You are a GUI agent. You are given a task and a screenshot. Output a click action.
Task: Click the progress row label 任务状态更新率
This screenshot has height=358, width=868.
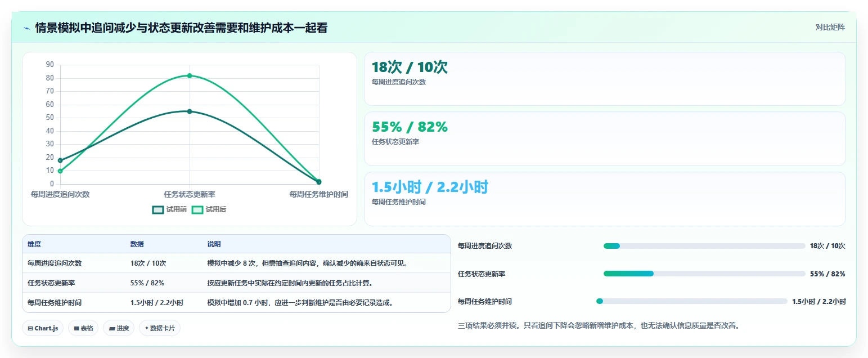coord(482,274)
